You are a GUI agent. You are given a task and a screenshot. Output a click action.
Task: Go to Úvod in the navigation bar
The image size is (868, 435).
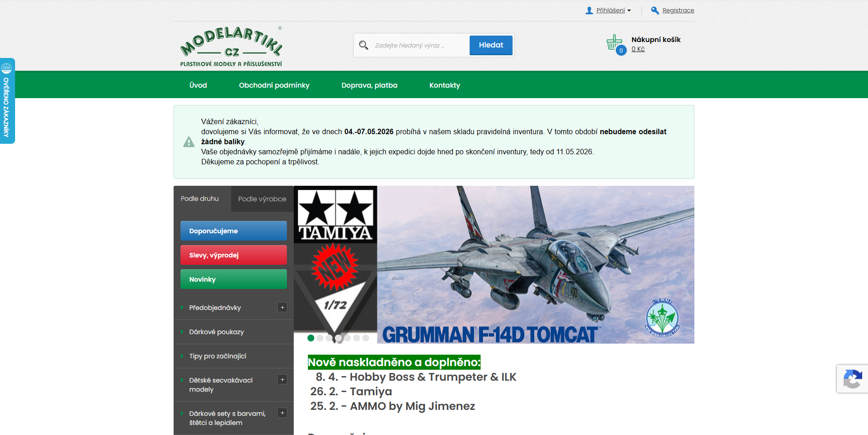(x=198, y=85)
